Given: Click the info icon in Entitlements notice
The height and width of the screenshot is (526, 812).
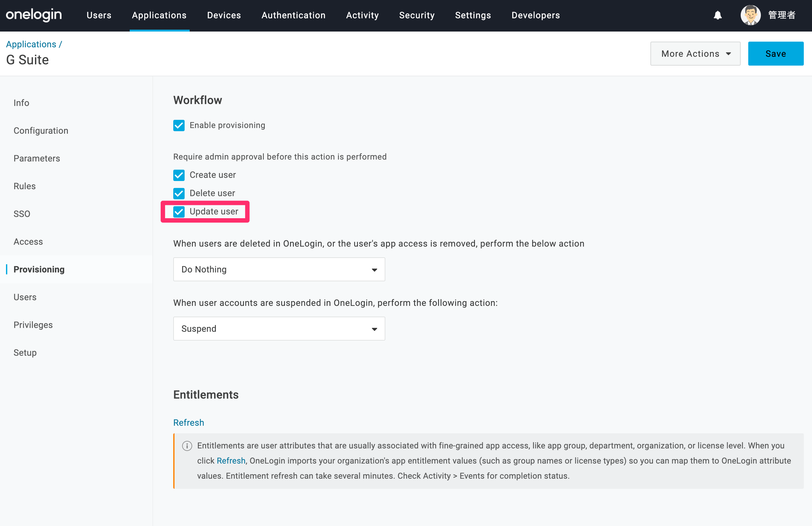Looking at the screenshot, I should 187,446.
